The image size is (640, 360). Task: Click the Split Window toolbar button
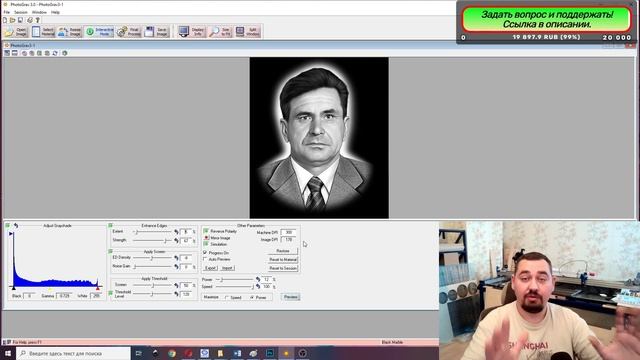(x=247, y=31)
